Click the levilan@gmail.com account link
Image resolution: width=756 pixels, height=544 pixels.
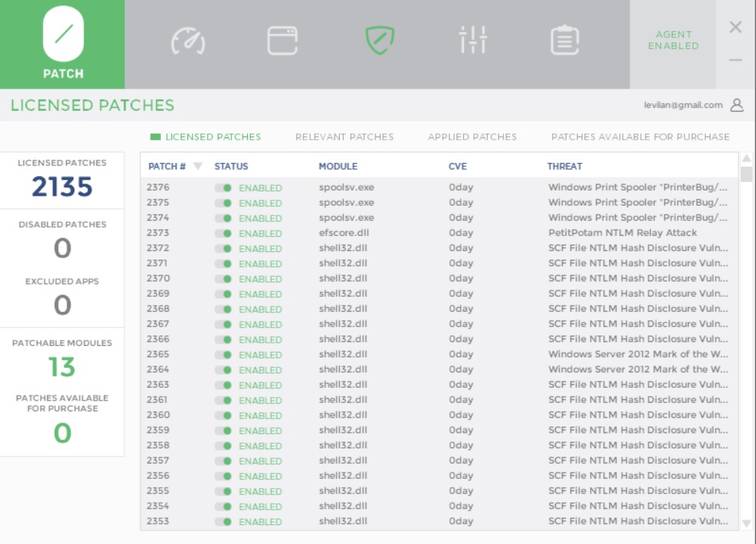(682, 106)
